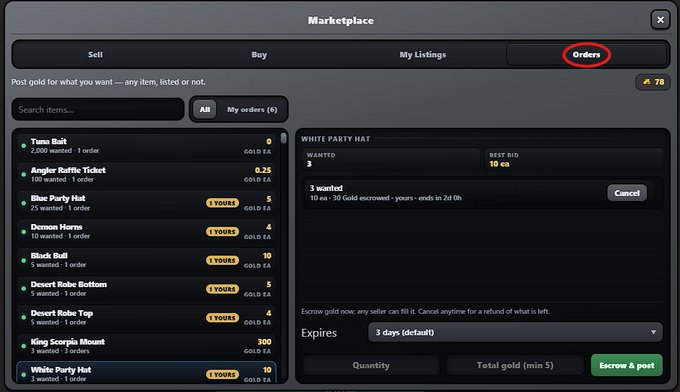Image resolution: width=680 pixels, height=392 pixels.
Task: Filter to My orders (6)
Action: point(252,110)
